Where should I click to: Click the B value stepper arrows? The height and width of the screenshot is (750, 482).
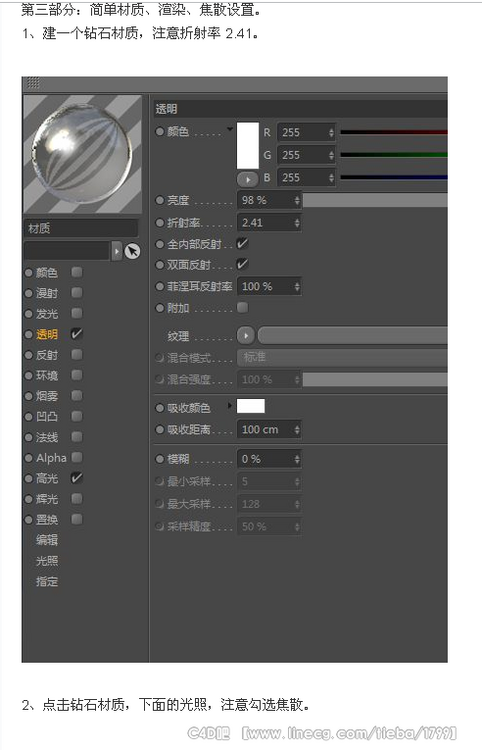pos(331,177)
